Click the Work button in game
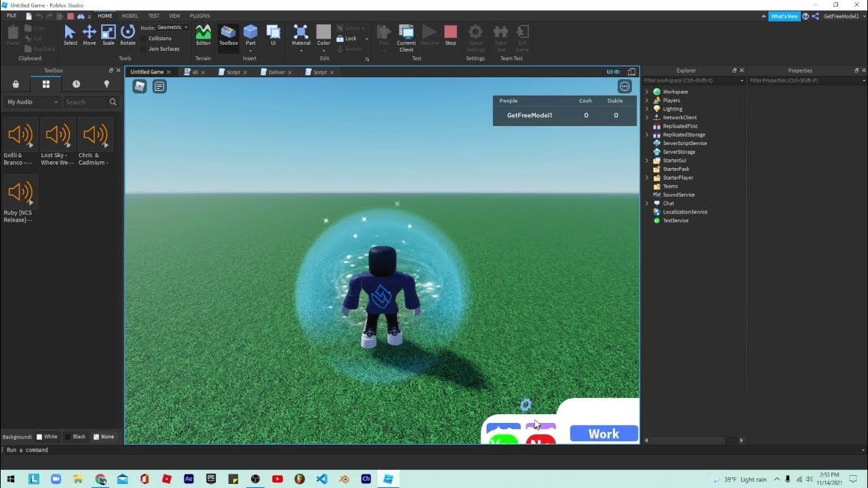The width and height of the screenshot is (868, 488). 604,434
